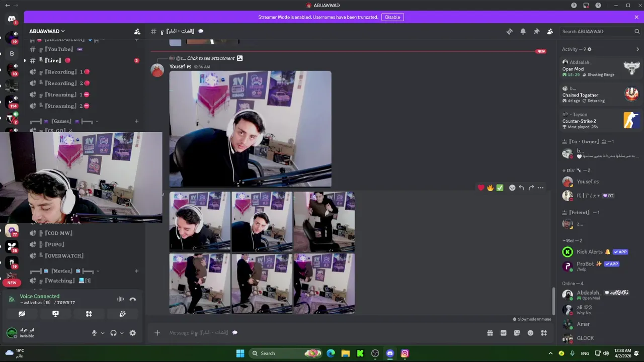
Task: Disconnect from the voice channel
Action: (133, 299)
